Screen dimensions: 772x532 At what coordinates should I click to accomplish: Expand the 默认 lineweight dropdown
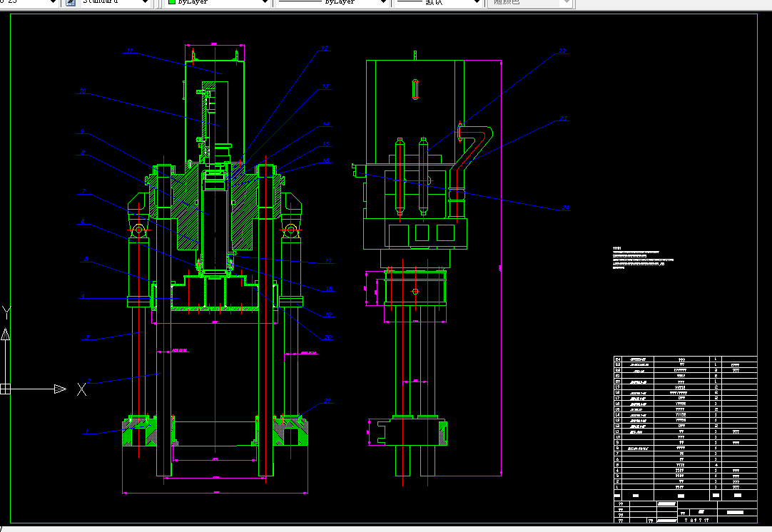point(476,2)
